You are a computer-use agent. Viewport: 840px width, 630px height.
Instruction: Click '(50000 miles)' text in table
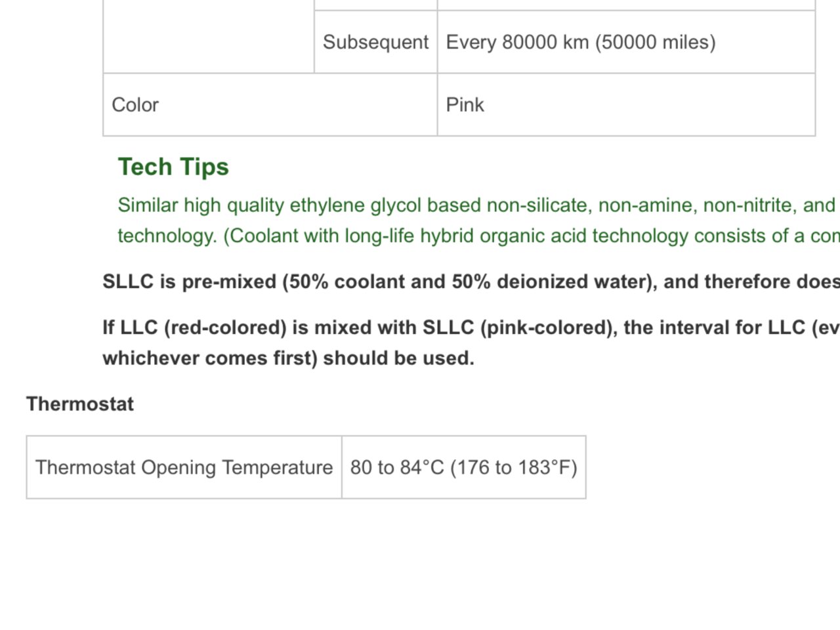tap(655, 42)
